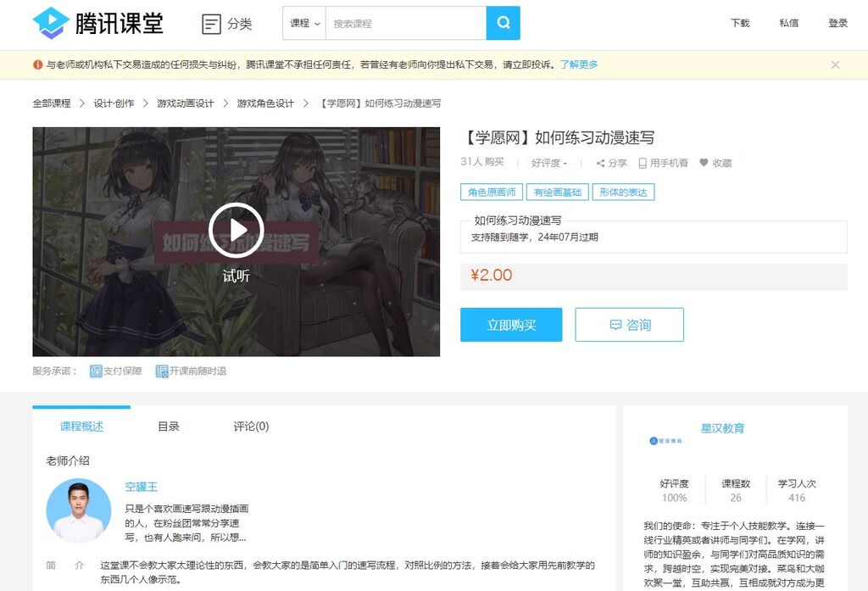Click the 收藏 heart icon
Viewport: 868px width, 591px height.
(704, 162)
